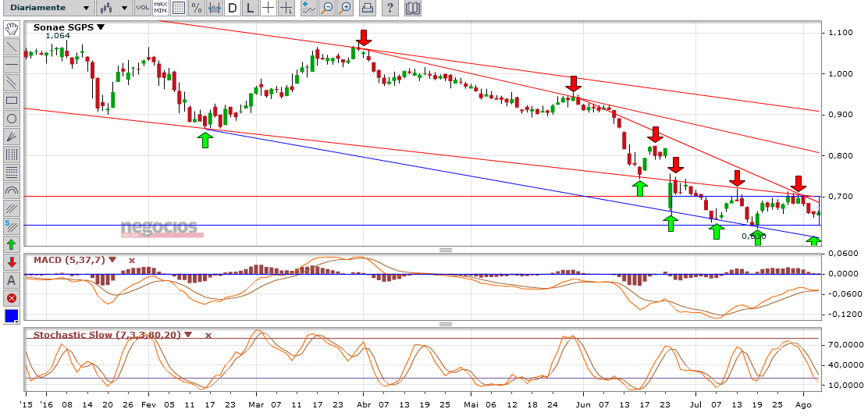Select the vertical lines time-zones tool
Screen dimensions: 868x416
click(x=12, y=155)
